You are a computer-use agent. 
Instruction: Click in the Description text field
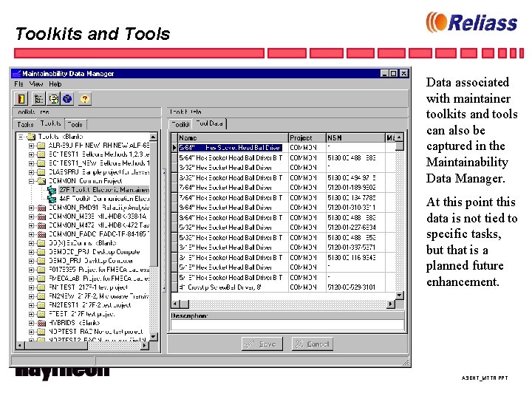[287, 325]
